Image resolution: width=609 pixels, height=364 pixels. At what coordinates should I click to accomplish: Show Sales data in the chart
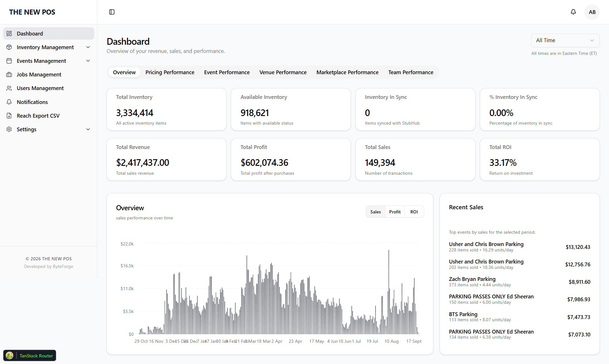(376, 212)
